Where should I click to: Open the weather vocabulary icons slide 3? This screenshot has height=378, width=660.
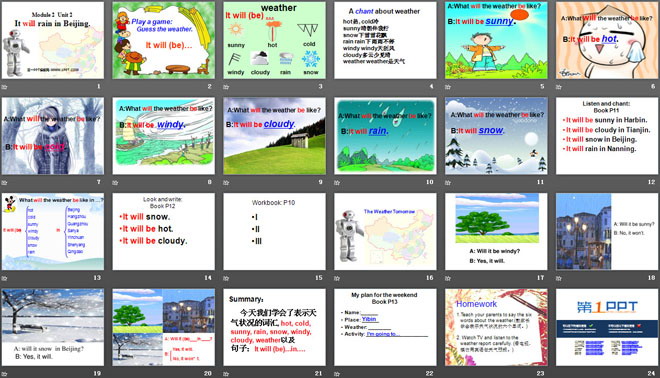click(274, 40)
